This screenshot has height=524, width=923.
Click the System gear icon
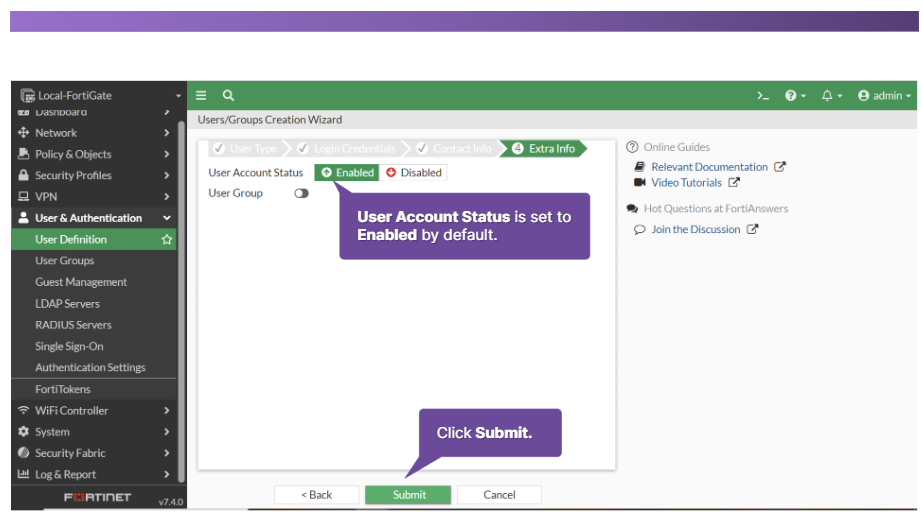tap(24, 432)
